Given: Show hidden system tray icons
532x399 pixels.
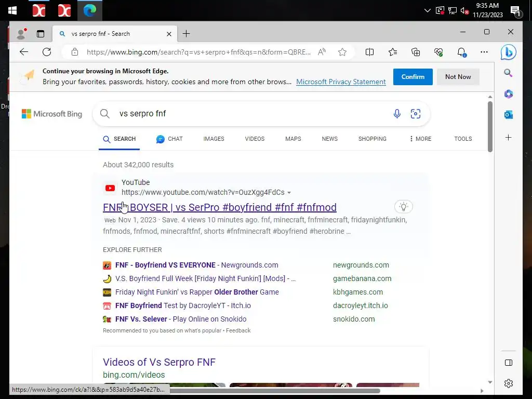Looking at the screenshot, I should 428,10.
